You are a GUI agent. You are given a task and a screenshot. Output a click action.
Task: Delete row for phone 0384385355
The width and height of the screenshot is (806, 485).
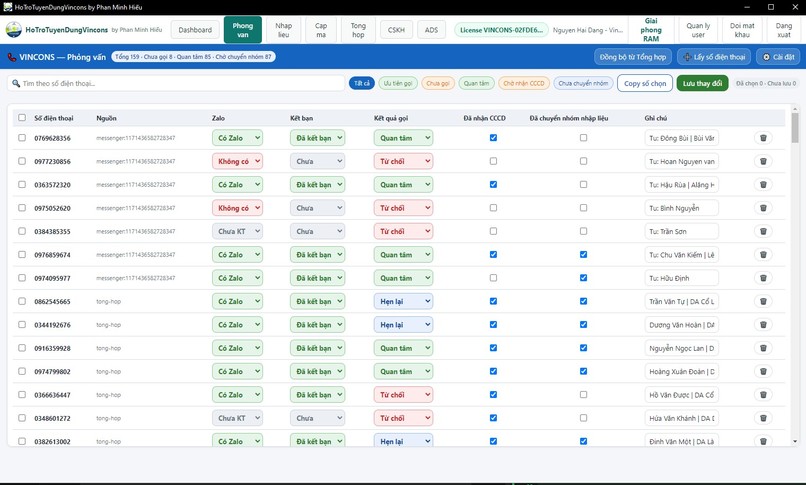tap(763, 231)
